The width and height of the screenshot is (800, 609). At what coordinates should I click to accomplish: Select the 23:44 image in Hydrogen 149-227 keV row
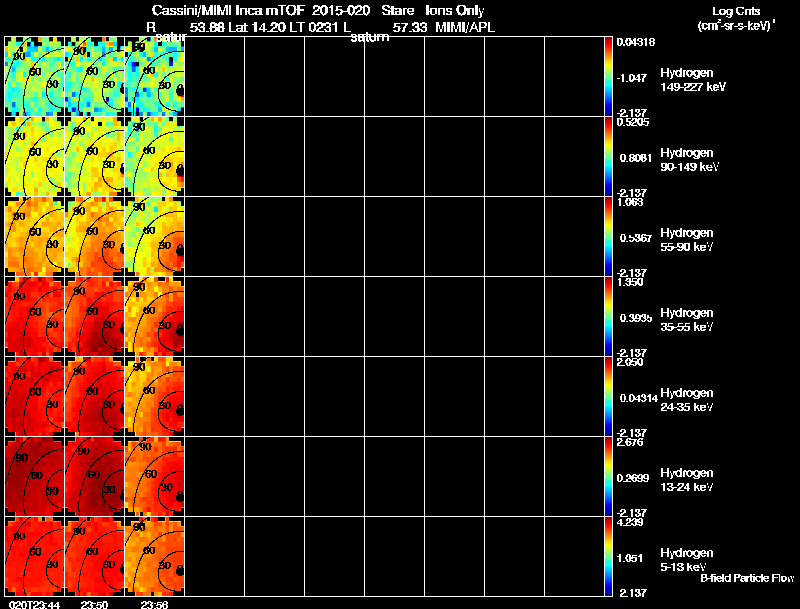coord(34,76)
